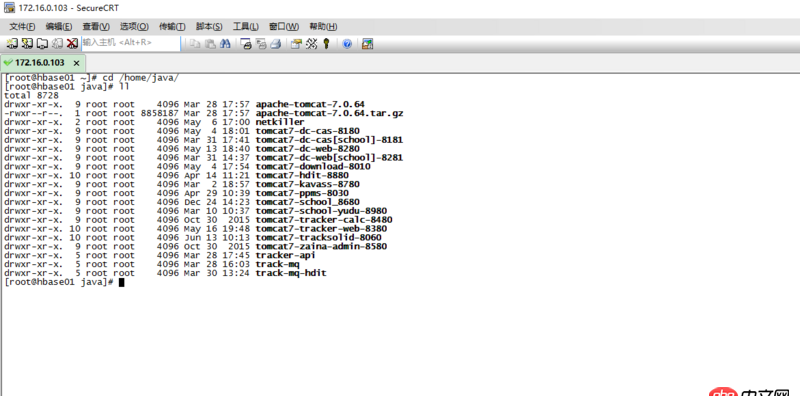Open the 帮助(H) menu
This screenshot has width=800, height=396.
[x=323, y=27]
